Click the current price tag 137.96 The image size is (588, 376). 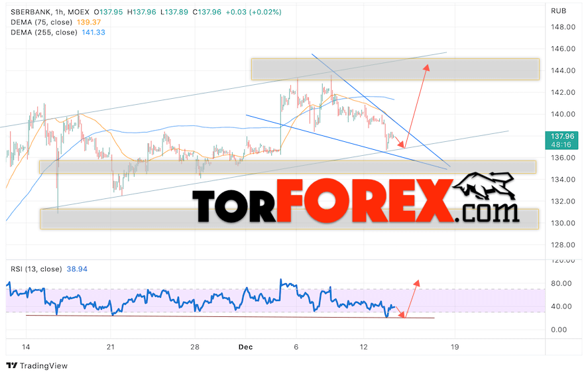coord(562,141)
